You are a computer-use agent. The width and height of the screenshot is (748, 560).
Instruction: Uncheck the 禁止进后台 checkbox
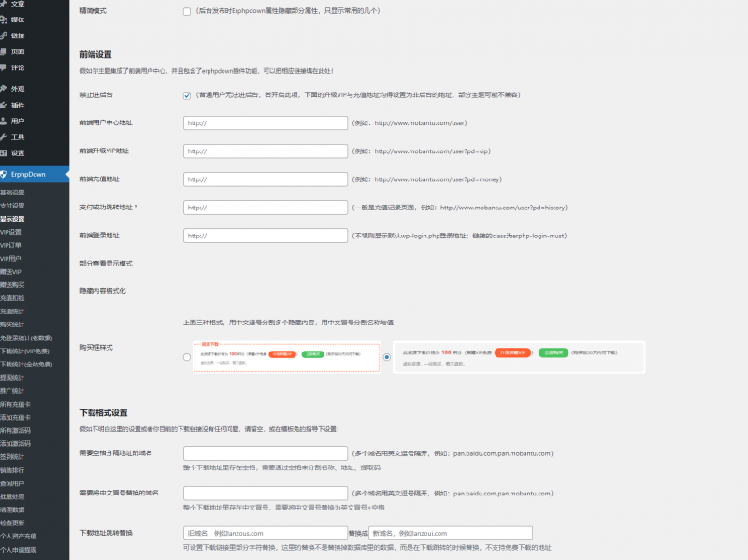click(x=188, y=94)
